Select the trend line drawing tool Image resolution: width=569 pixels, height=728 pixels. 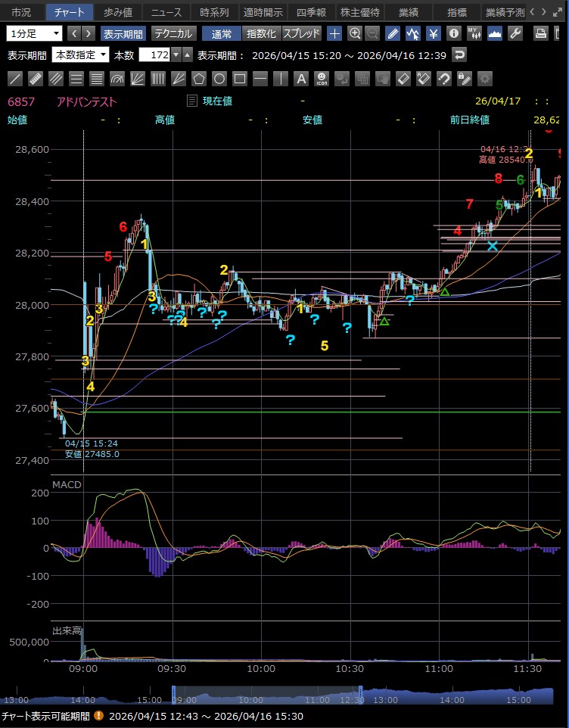[x=15, y=79]
